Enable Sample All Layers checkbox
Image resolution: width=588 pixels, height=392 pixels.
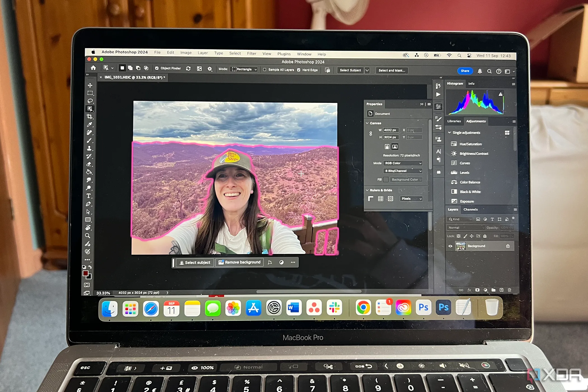pos(265,70)
